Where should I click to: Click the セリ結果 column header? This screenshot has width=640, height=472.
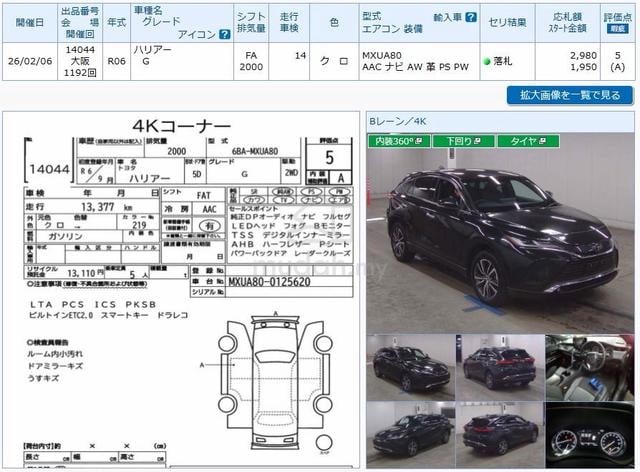tap(507, 22)
